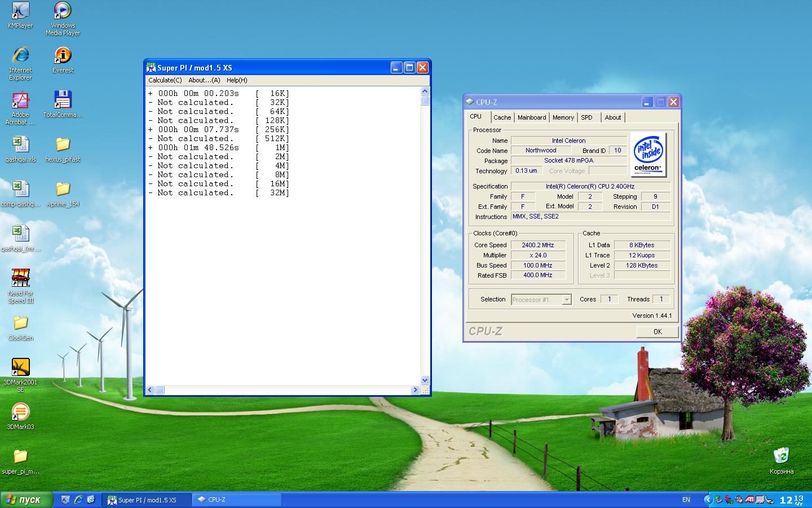Switch to the Mainboard tab
Image resolution: width=812 pixels, height=508 pixels.
point(532,117)
